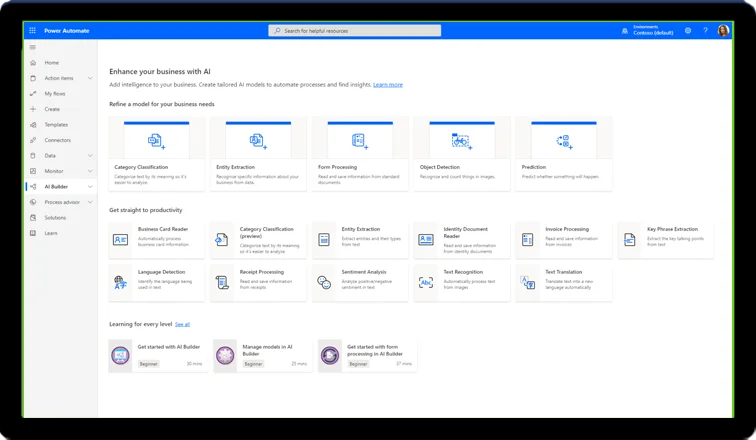
Task: Click the Business Card Reader icon
Action: point(120,240)
